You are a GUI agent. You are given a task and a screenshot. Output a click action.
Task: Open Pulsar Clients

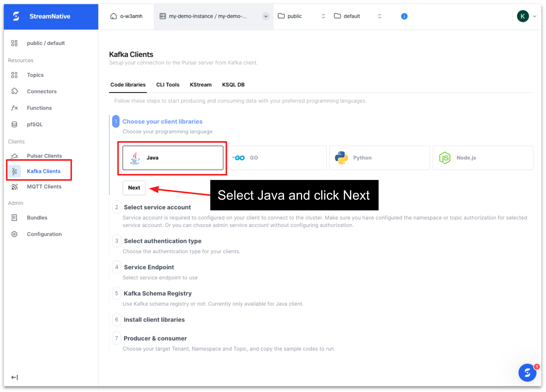coord(44,156)
